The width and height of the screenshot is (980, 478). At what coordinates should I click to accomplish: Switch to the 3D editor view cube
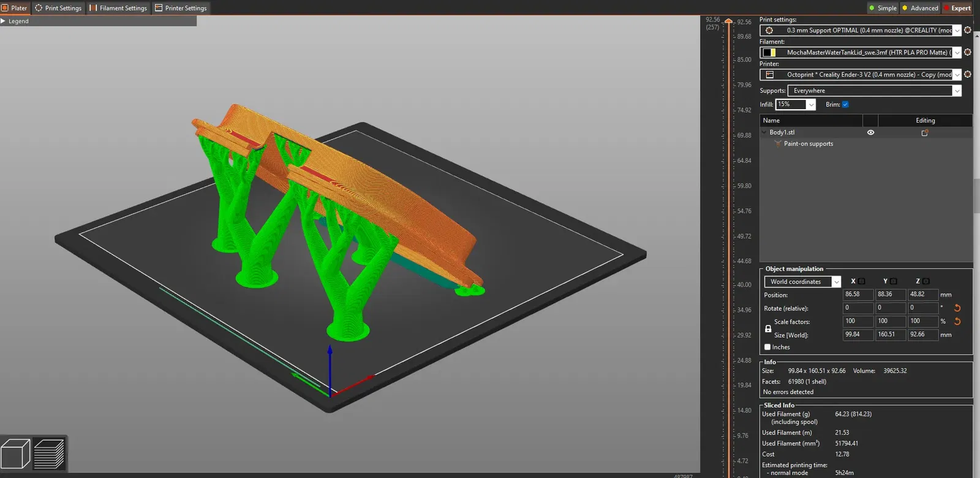[16, 454]
